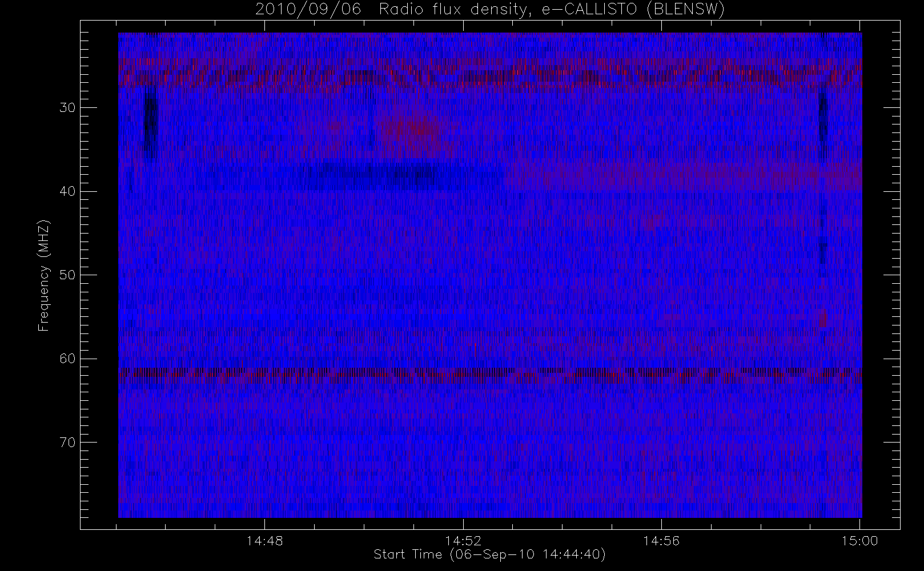Click the "Frequency (MHZ)" axis label
This screenshot has height=571, width=924.
44,275
